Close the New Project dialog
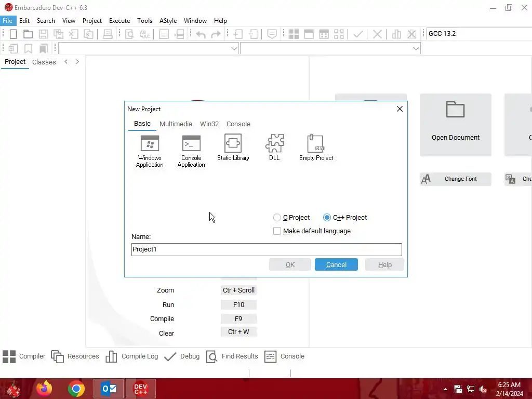 400,109
